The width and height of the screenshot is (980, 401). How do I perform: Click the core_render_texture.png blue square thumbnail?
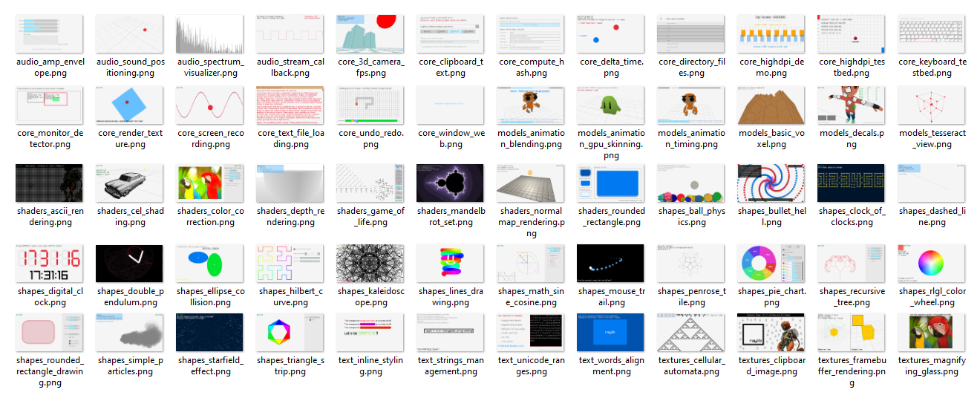129,105
